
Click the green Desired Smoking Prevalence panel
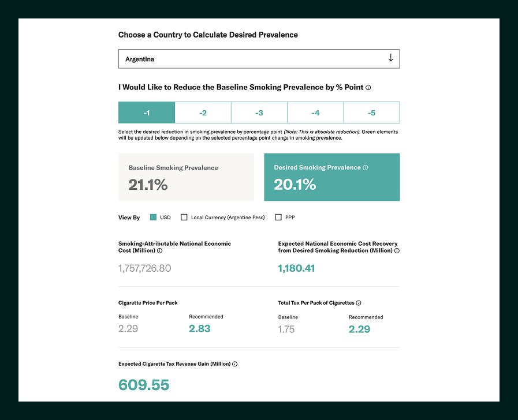point(332,177)
